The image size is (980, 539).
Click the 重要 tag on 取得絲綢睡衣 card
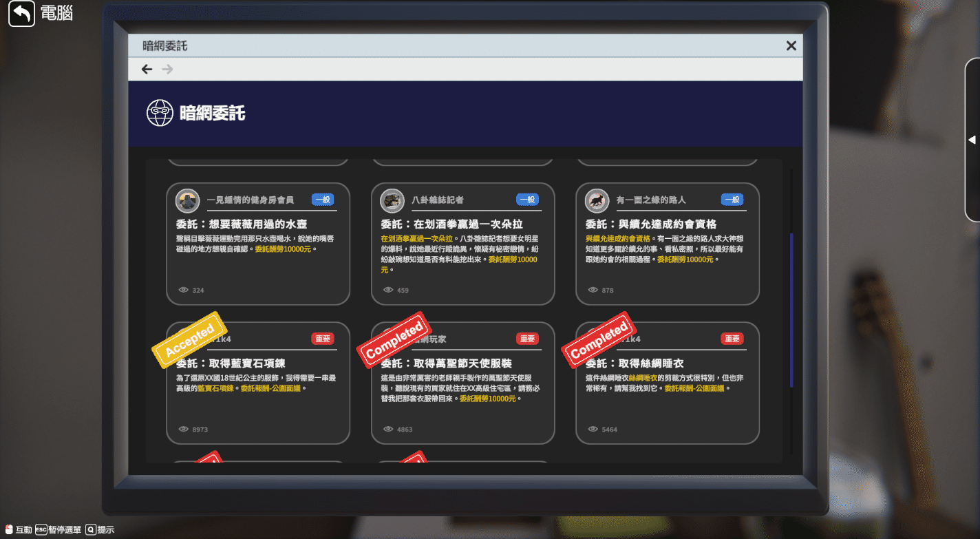[732, 339]
